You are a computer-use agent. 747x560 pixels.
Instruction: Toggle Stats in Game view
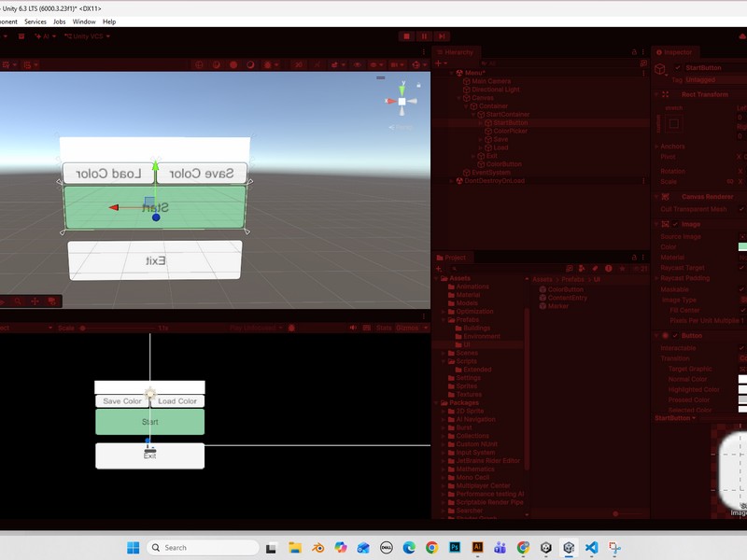[384, 328]
